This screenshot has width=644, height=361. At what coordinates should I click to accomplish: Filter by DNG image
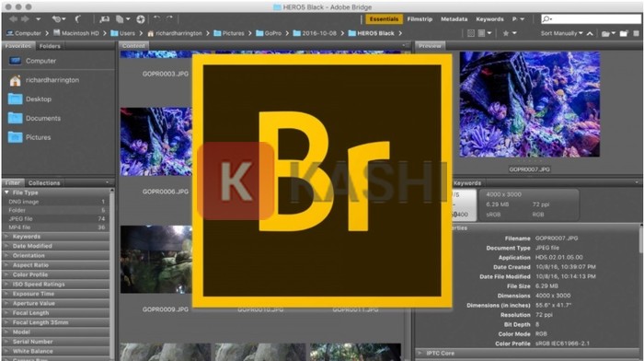coord(56,202)
